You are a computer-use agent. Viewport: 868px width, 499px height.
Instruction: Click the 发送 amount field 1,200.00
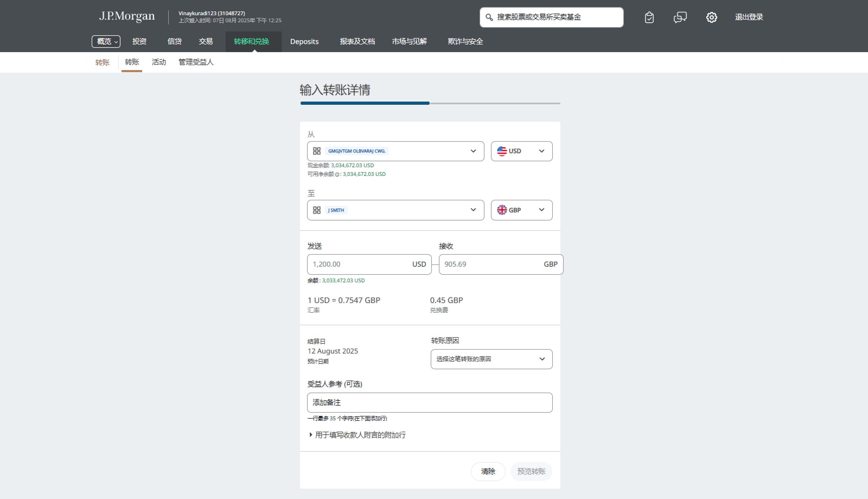coord(369,264)
